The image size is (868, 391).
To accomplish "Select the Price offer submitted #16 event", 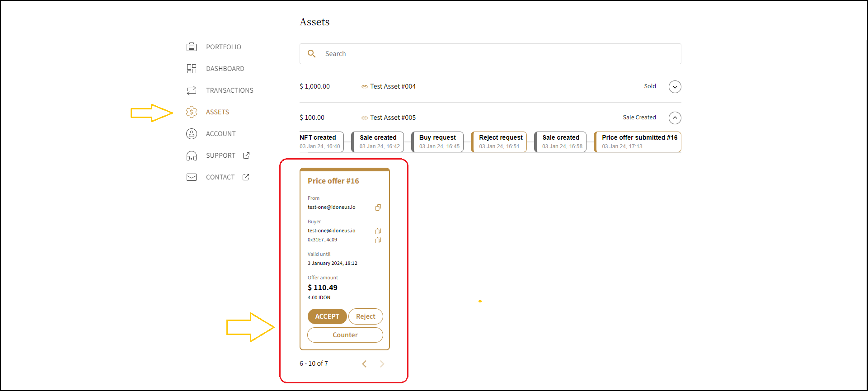I will point(638,141).
